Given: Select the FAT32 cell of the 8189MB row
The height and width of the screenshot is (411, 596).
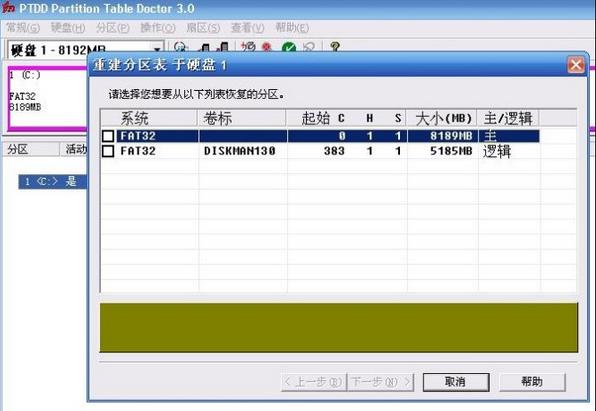Looking at the screenshot, I should [138, 136].
